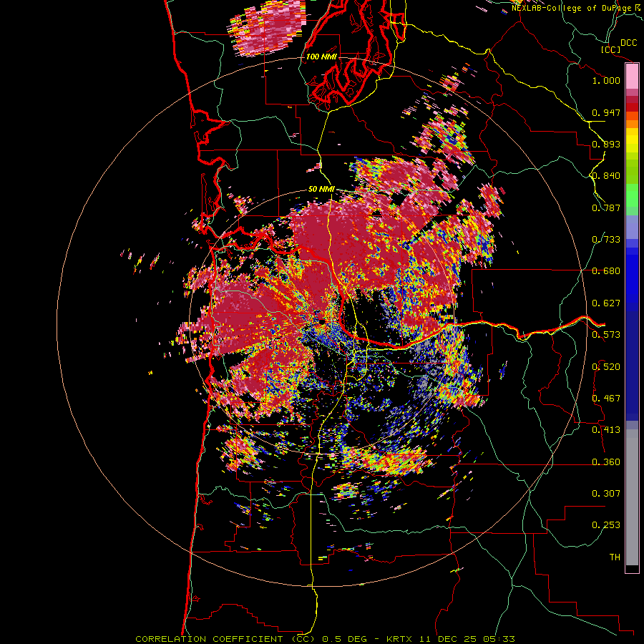644x644 pixels.
Task: Select the "0.573" legend value
Action: click(x=606, y=335)
